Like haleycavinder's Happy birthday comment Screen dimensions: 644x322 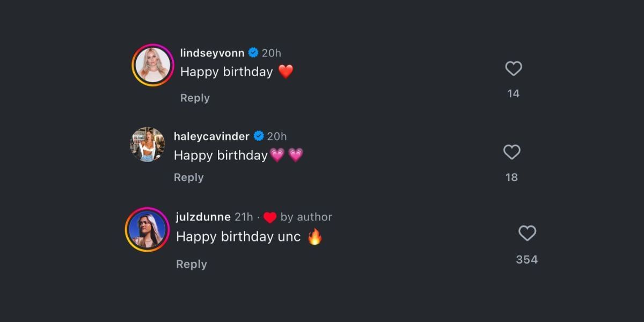(x=511, y=152)
